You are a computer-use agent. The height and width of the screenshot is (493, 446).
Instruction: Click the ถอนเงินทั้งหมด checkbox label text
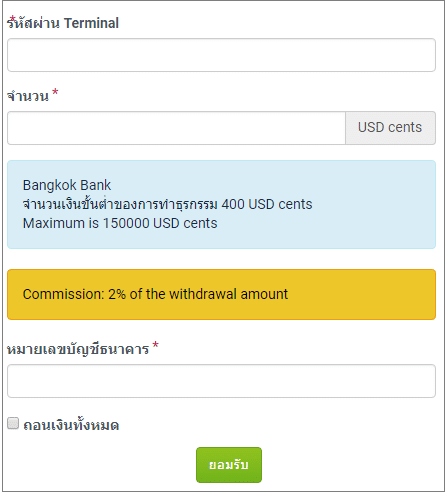pyautogui.click(x=71, y=425)
